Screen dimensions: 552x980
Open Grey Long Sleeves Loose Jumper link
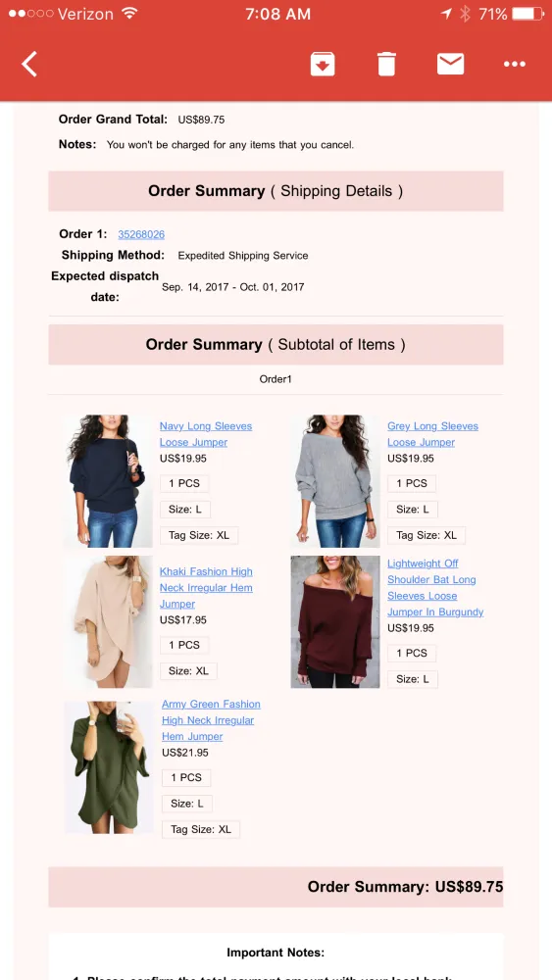(x=432, y=434)
